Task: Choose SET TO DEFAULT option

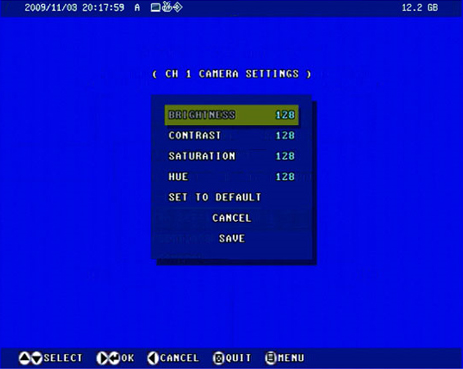Action: pos(215,197)
